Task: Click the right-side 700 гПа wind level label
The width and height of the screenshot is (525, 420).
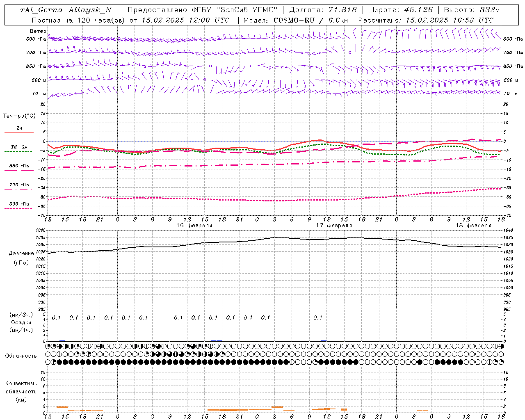Action: [x=513, y=52]
